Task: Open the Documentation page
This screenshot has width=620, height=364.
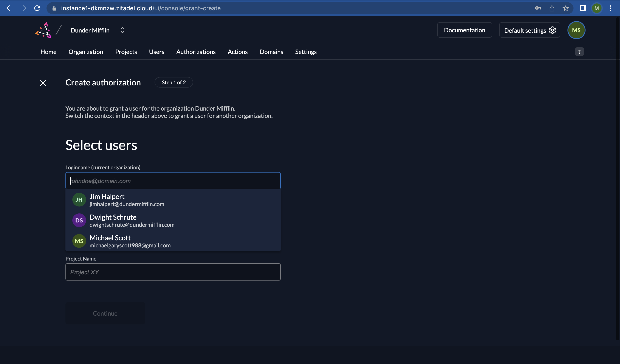Action: [465, 30]
